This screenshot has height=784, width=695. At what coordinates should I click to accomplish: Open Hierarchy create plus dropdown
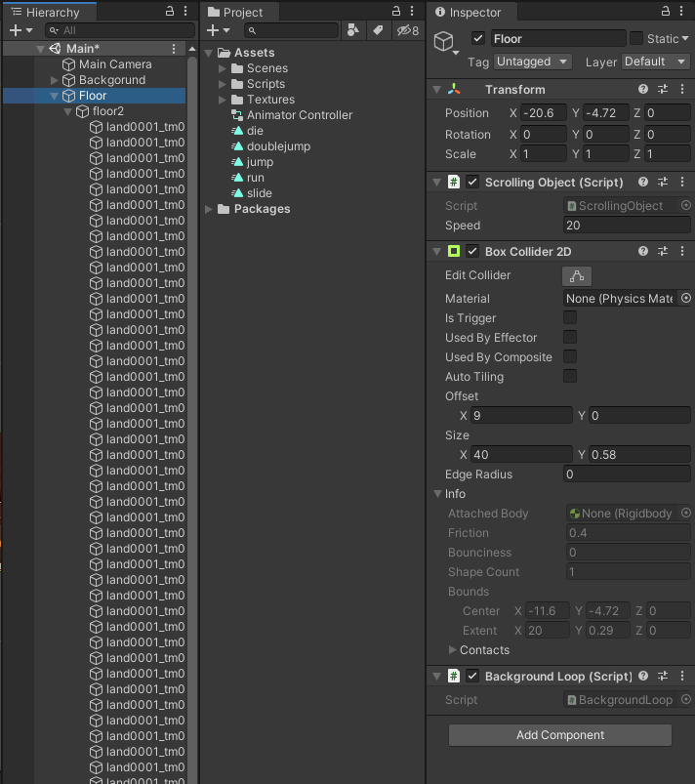[20, 30]
